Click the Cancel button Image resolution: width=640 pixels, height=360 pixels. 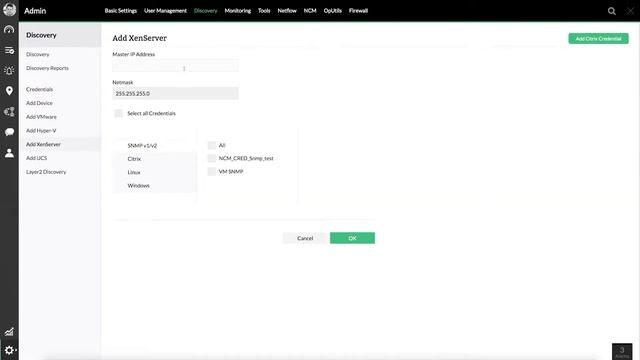click(x=305, y=238)
